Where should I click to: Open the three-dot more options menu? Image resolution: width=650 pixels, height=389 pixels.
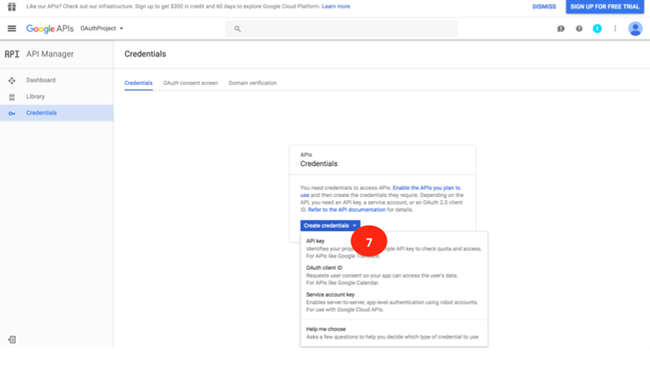pyautogui.click(x=615, y=29)
